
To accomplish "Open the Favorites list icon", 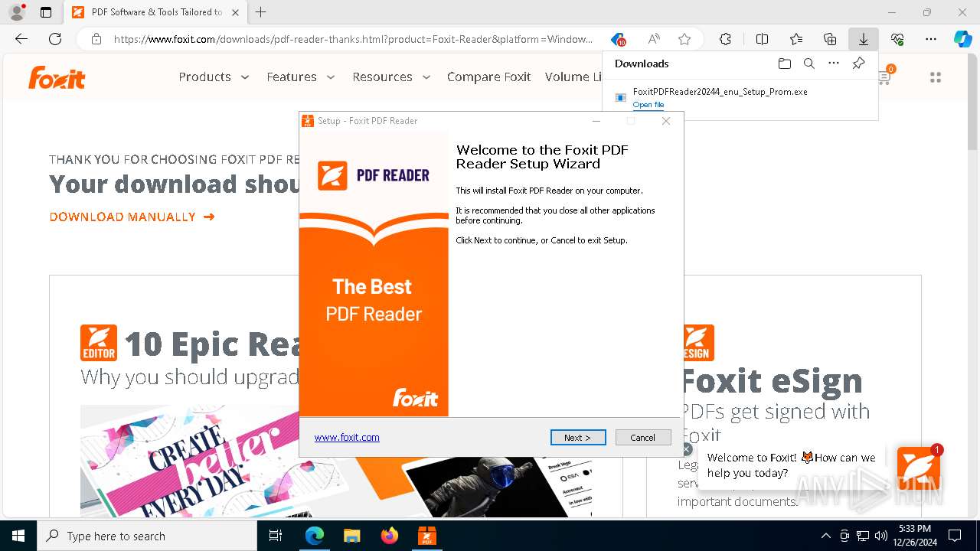I will (796, 39).
